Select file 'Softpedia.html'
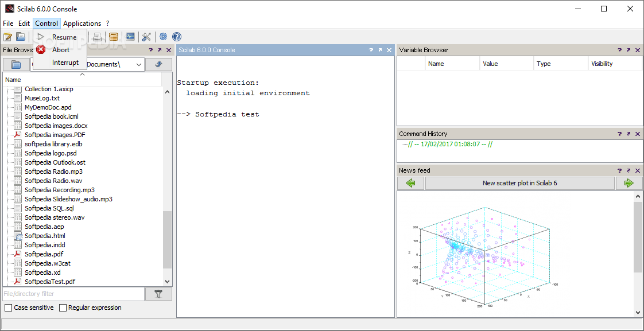 click(x=45, y=236)
